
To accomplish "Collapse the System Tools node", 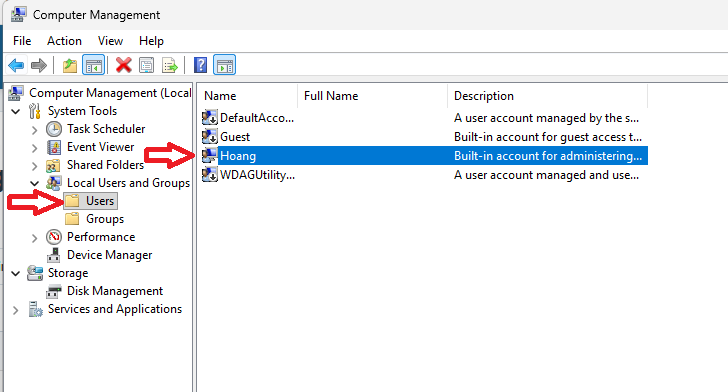I will [16, 111].
